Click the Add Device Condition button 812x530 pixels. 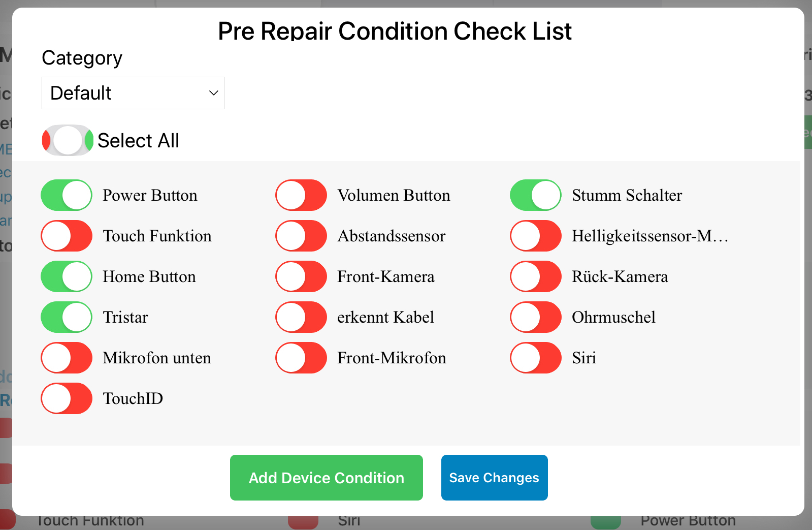[x=326, y=478]
